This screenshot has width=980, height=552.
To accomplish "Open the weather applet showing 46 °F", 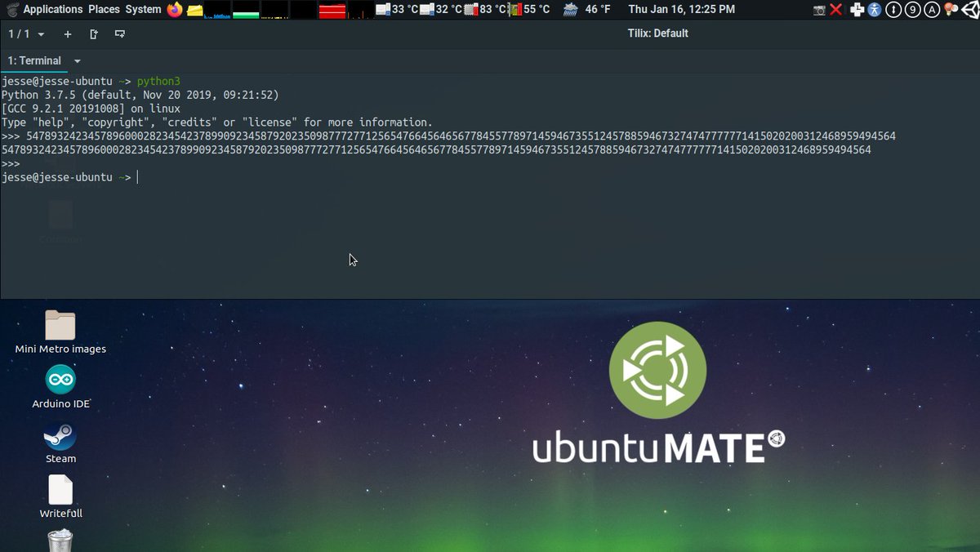I will pos(586,10).
